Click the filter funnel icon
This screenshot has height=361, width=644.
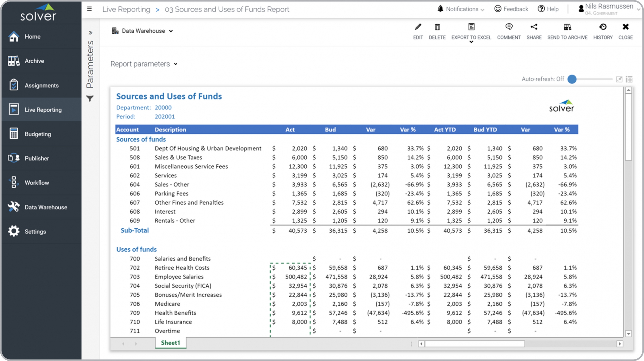pos(90,98)
